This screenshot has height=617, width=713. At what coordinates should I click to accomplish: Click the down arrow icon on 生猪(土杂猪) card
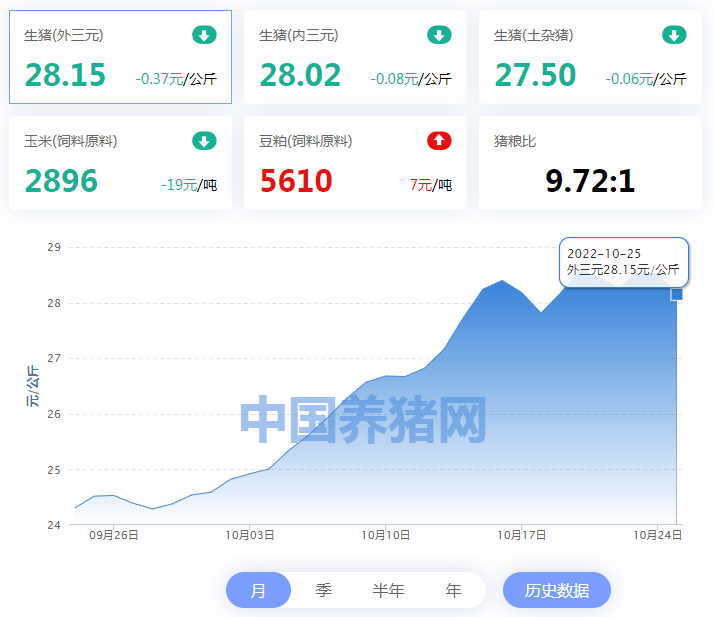674,35
